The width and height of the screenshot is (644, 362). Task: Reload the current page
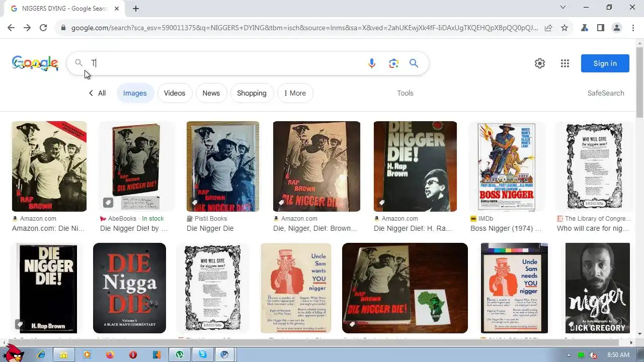tap(43, 28)
